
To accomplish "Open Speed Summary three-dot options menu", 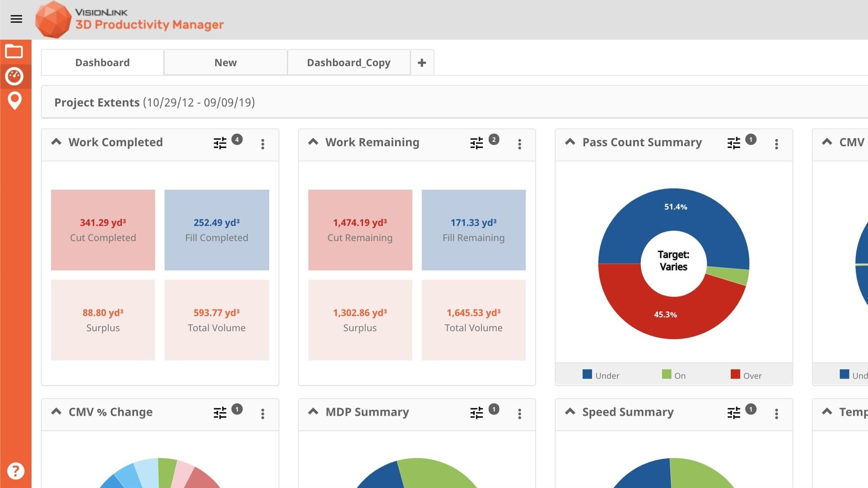I will [x=776, y=414].
